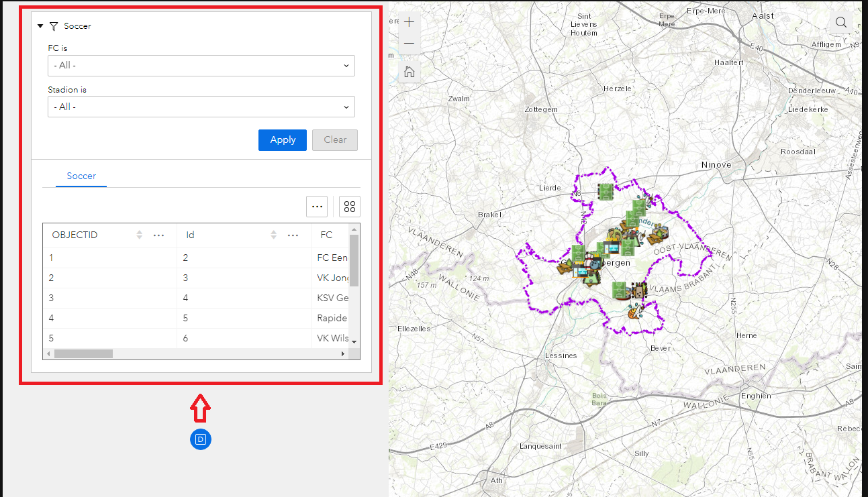Open the 'Stadion is' dropdown
Screen dimensions: 868x497
pos(201,107)
